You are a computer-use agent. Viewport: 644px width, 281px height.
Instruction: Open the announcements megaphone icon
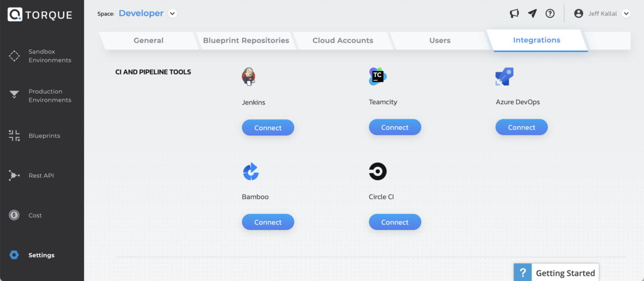click(x=514, y=14)
